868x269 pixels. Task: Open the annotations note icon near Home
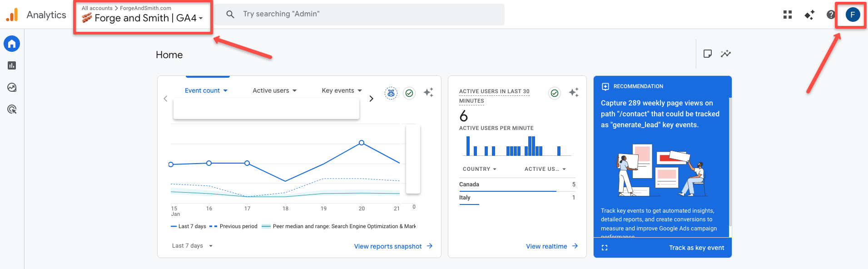click(x=707, y=54)
